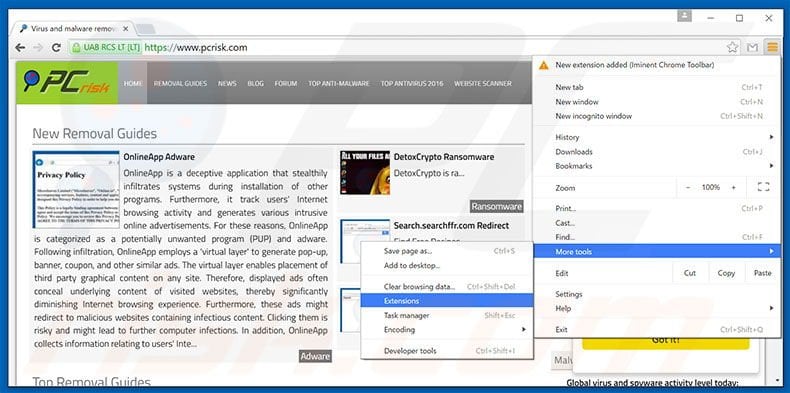
Task: Select Add to desktop in submenu
Action: pyautogui.click(x=447, y=265)
